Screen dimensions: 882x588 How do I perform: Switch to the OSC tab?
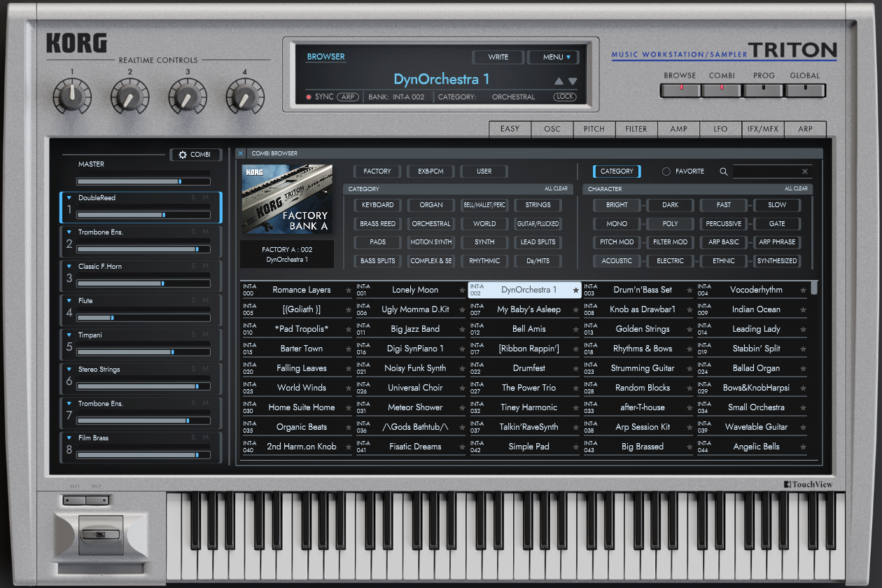(552, 129)
